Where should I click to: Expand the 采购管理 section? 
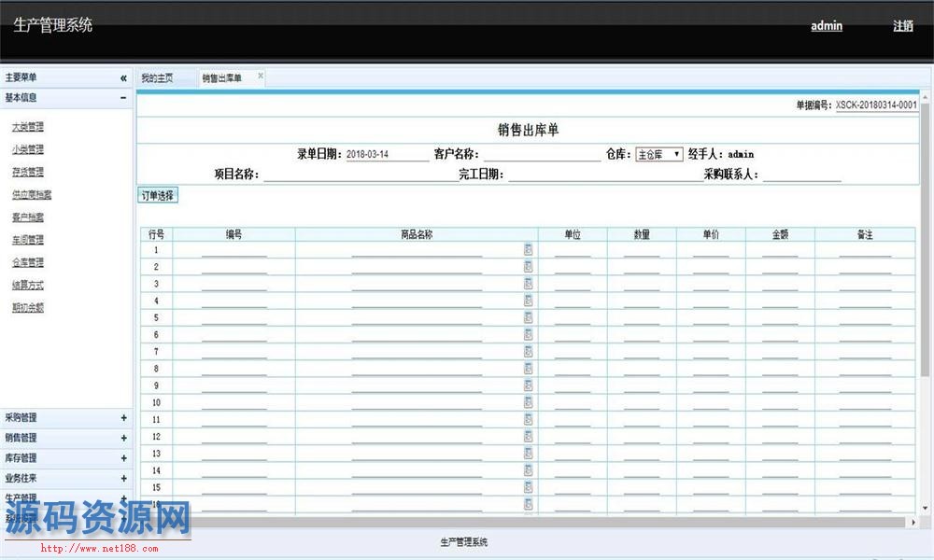(123, 418)
